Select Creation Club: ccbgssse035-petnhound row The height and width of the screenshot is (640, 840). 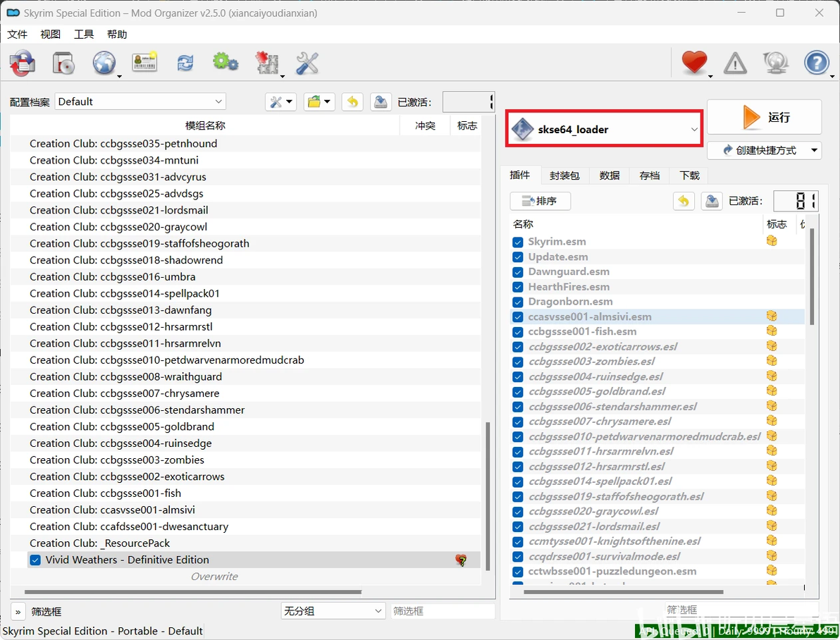click(x=245, y=144)
